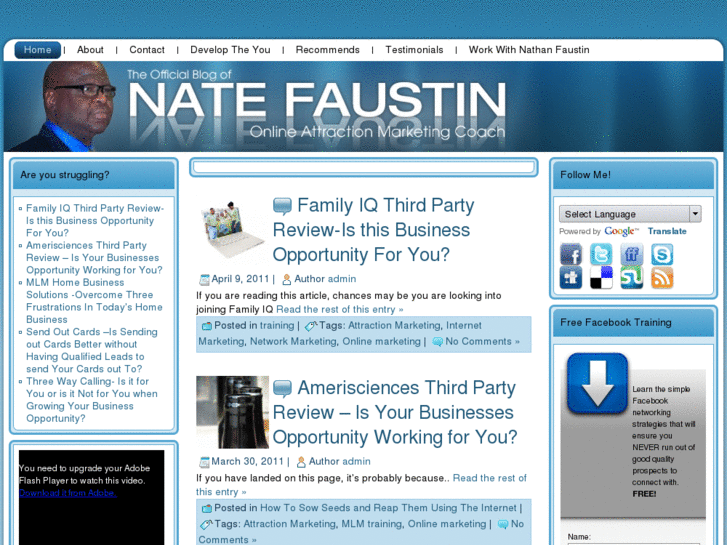Open the StumbleUpon icon
This screenshot has width=727, height=545.
coord(631,277)
